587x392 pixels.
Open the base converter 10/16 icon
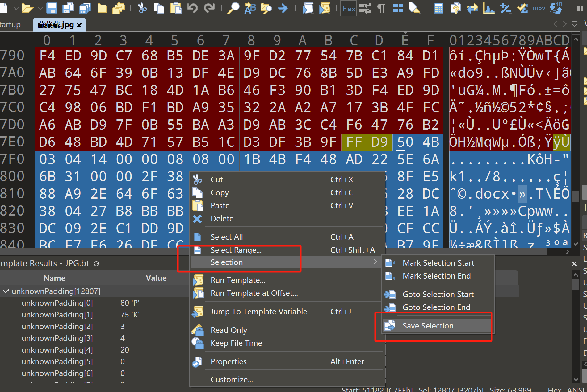[x=556, y=8]
